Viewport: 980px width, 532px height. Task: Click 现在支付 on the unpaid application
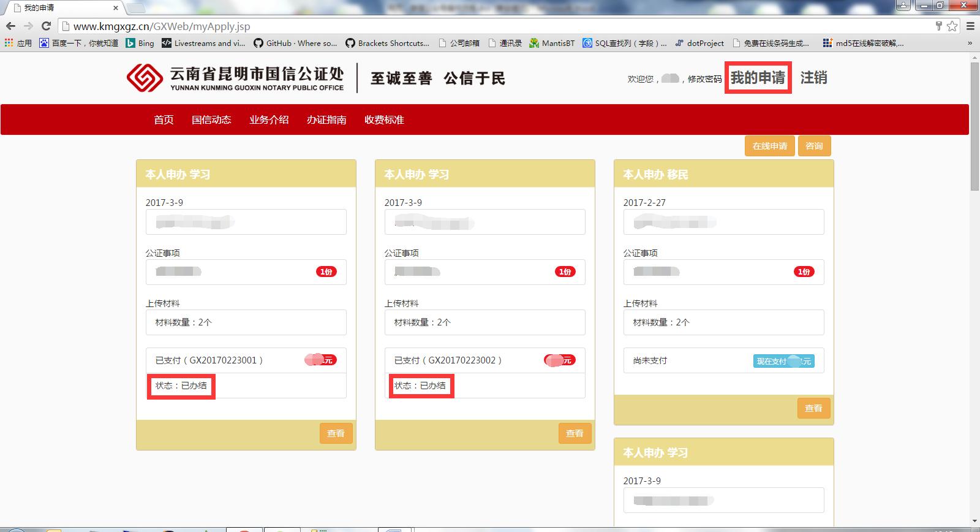[783, 361]
